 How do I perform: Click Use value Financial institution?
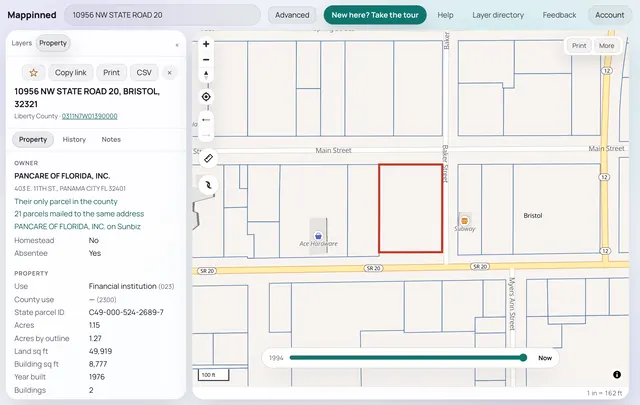click(122, 286)
